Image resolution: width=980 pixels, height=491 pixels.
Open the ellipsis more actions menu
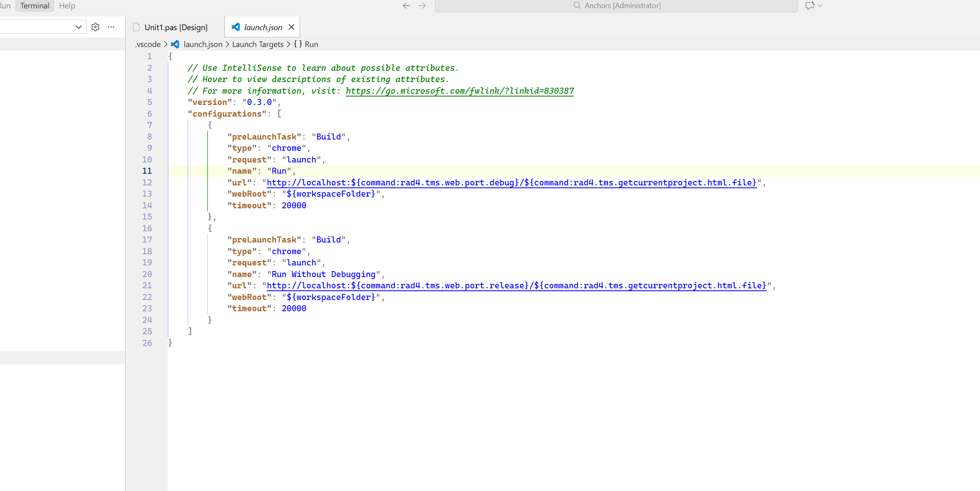(111, 27)
